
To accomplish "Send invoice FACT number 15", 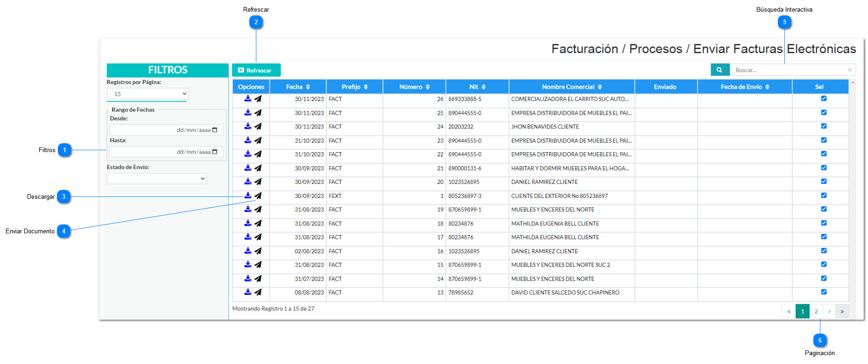I will click(x=258, y=265).
